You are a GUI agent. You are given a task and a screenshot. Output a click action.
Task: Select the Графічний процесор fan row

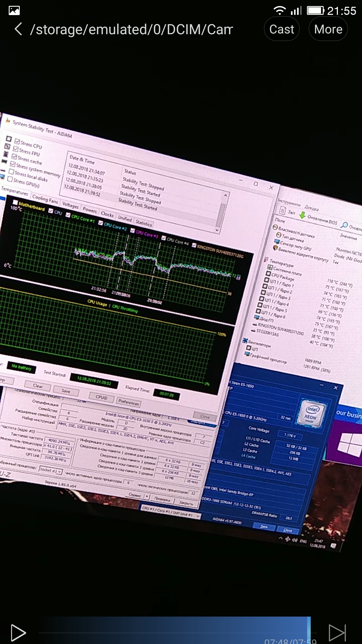tap(266, 357)
